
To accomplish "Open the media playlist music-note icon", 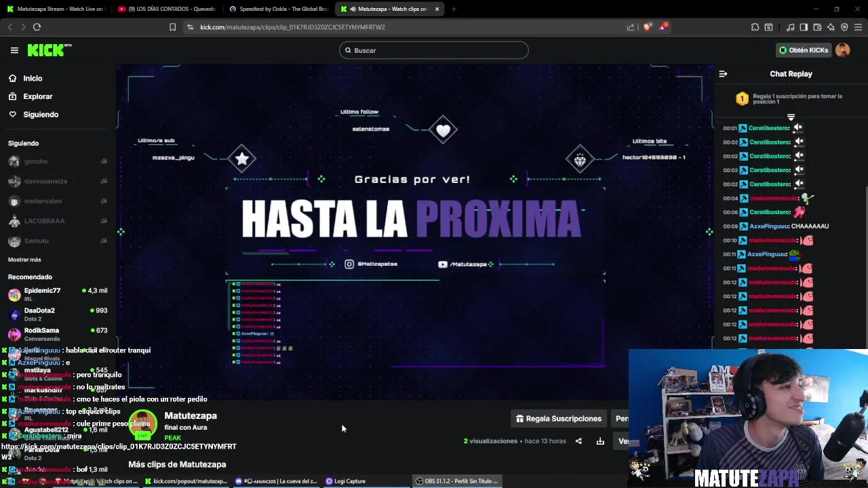I will pyautogui.click(x=790, y=27).
